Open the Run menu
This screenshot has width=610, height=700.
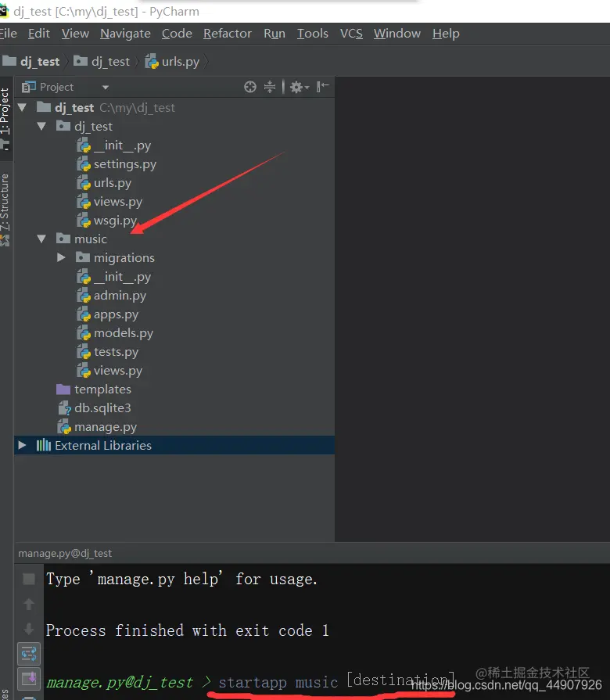274,34
